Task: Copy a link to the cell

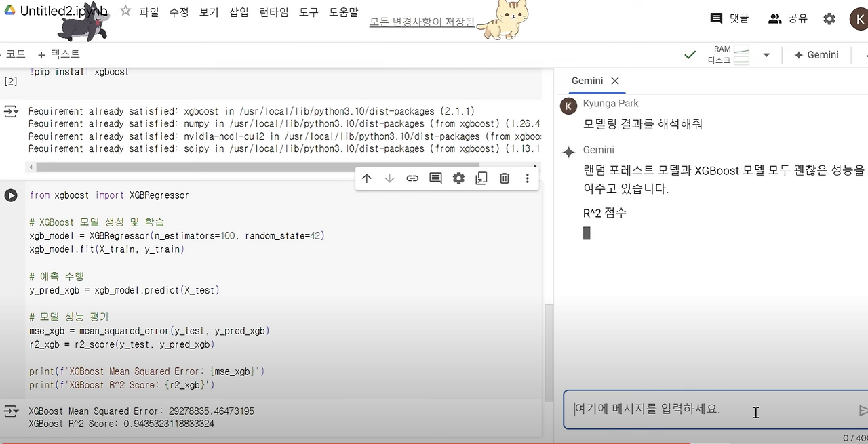Action: pyautogui.click(x=412, y=178)
